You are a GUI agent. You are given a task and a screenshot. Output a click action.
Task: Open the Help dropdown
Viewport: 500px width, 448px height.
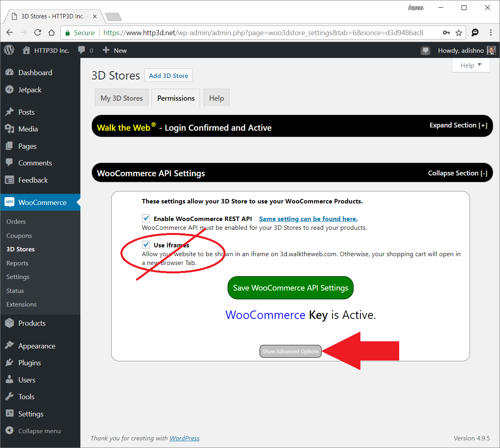[x=471, y=65]
